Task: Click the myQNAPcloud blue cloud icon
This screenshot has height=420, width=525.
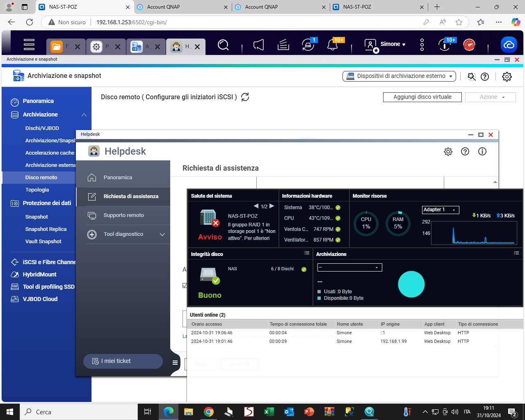Action: click(x=509, y=45)
